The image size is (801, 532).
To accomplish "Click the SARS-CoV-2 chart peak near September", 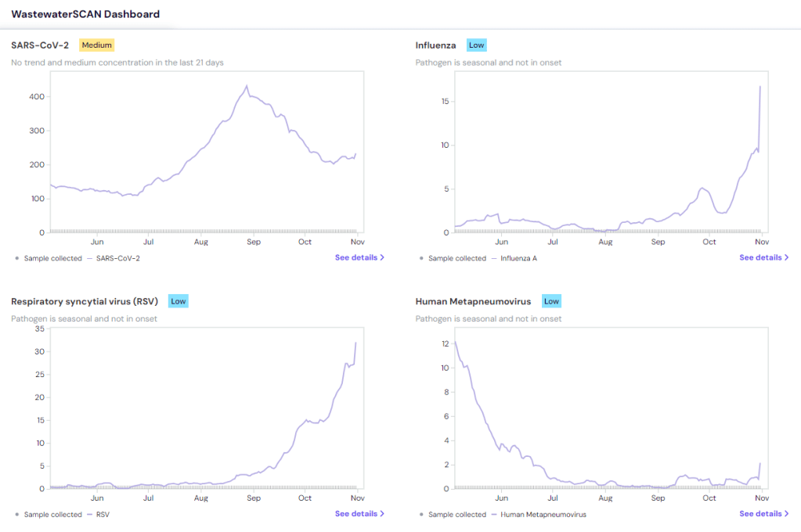I will 247,86.
